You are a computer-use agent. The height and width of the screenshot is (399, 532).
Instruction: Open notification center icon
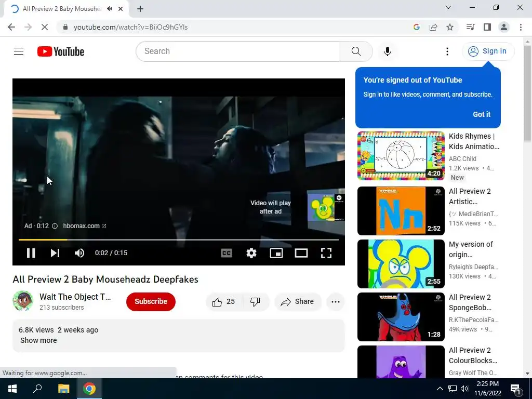516,389
